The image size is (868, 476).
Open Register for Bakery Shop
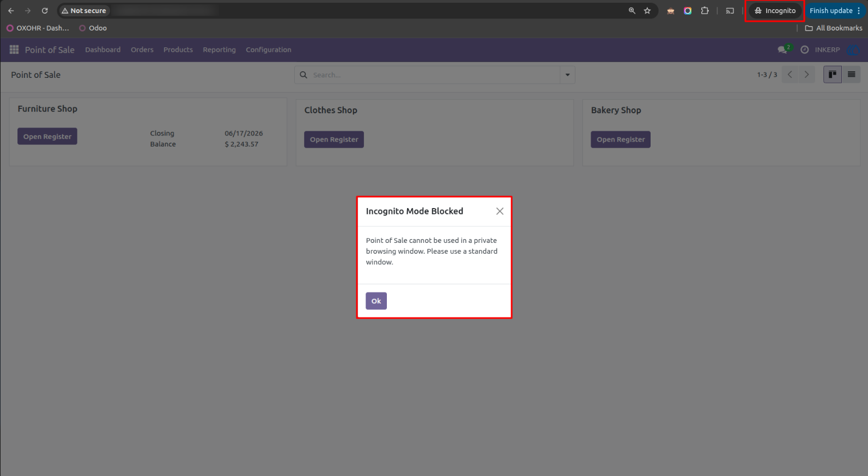click(x=621, y=139)
